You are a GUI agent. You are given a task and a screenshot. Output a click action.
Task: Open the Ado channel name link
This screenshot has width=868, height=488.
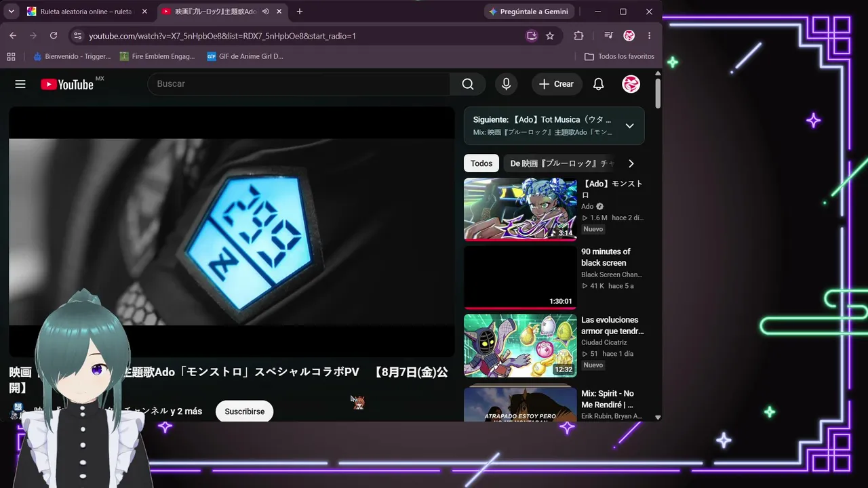point(587,207)
